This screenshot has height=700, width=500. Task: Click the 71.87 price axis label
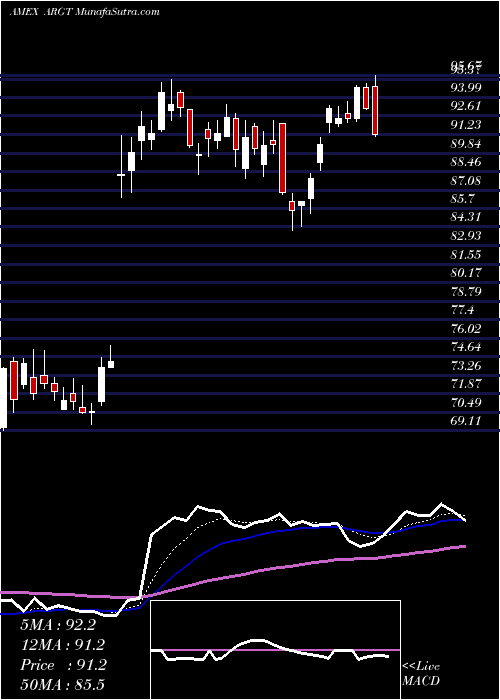click(466, 384)
